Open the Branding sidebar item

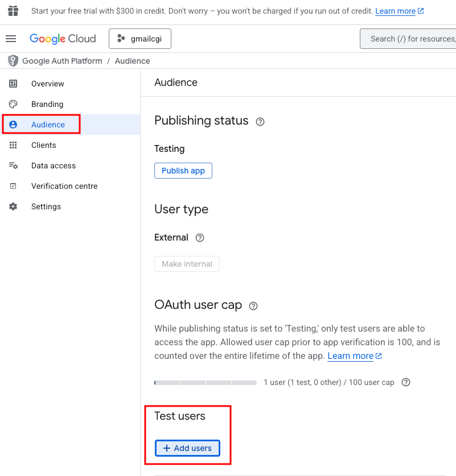[x=47, y=104]
